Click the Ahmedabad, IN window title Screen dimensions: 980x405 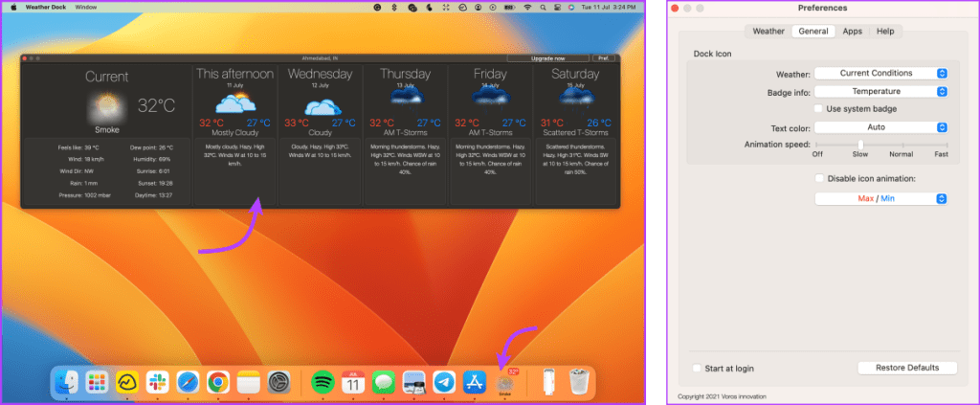coord(320,58)
